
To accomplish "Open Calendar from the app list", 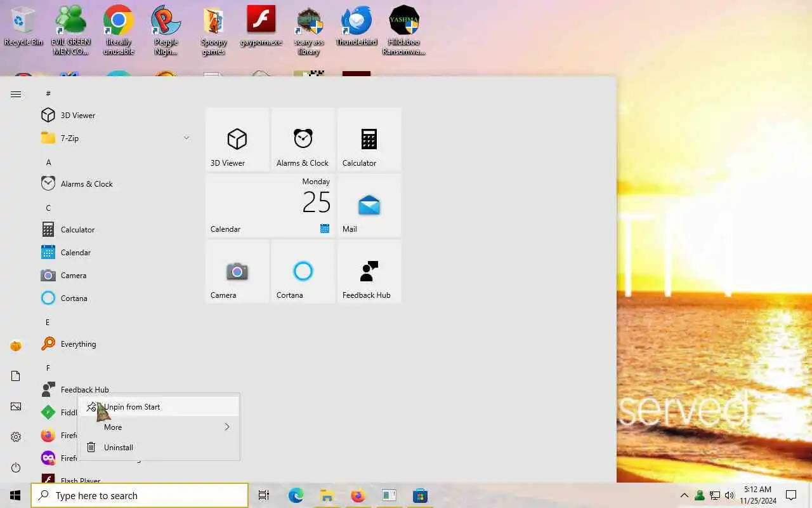I will click(x=115, y=252).
